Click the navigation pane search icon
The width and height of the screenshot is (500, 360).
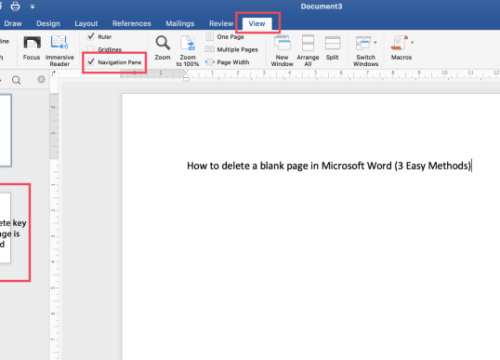(x=16, y=80)
